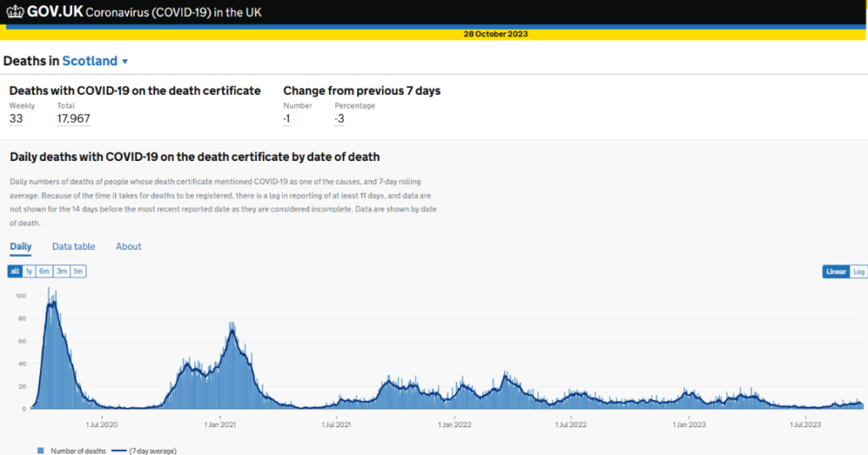Toggle the 7-day average legend line
The height and width of the screenshot is (455, 868).
click(118, 451)
